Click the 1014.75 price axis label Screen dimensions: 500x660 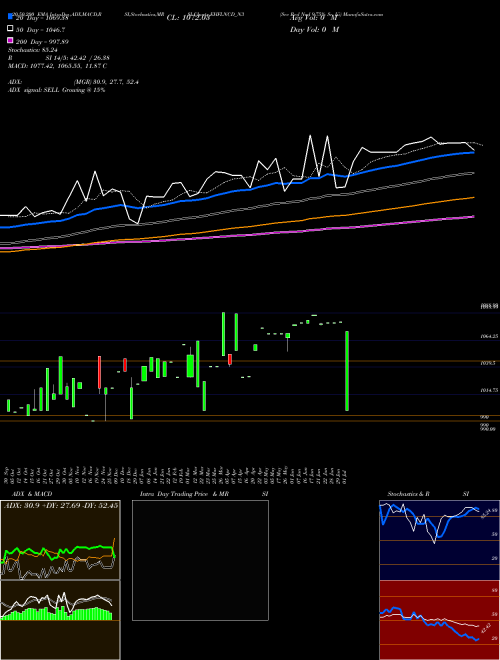(489, 390)
